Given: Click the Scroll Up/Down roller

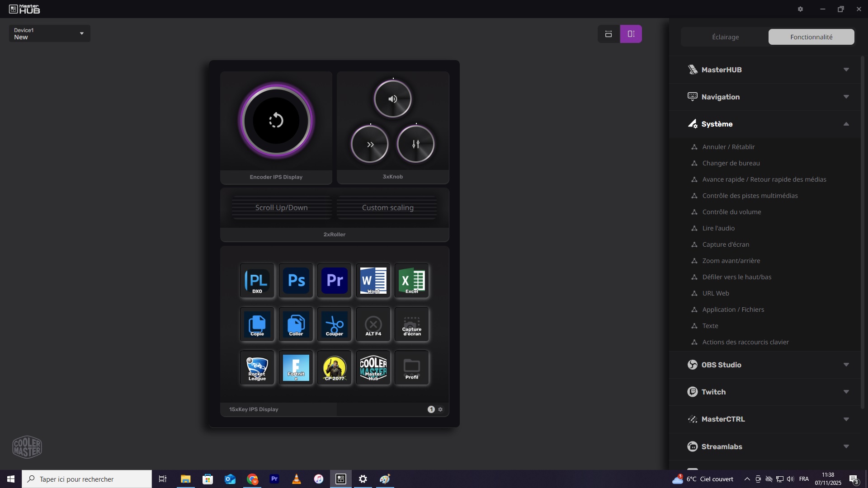Looking at the screenshot, I should coord(281,208).
